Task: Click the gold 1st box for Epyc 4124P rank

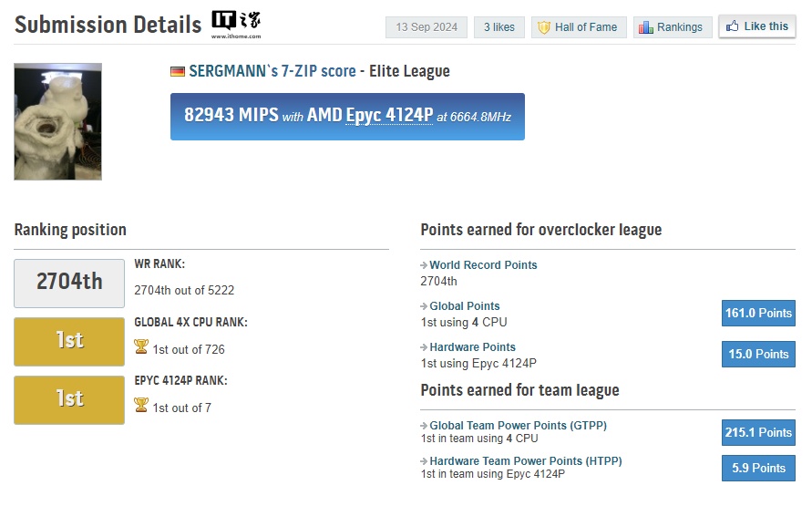Action: click(69, 400)
